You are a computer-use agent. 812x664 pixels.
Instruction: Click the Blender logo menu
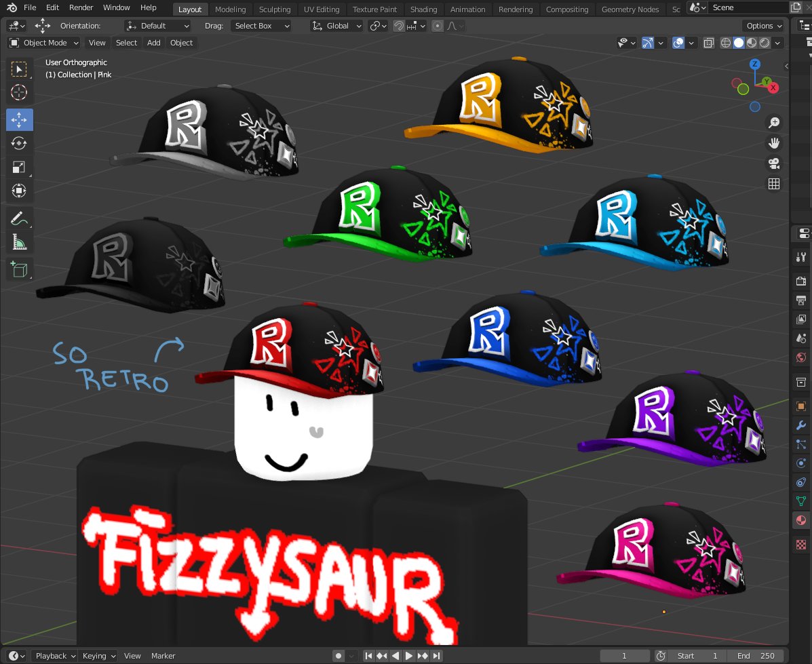pos(12,7)
